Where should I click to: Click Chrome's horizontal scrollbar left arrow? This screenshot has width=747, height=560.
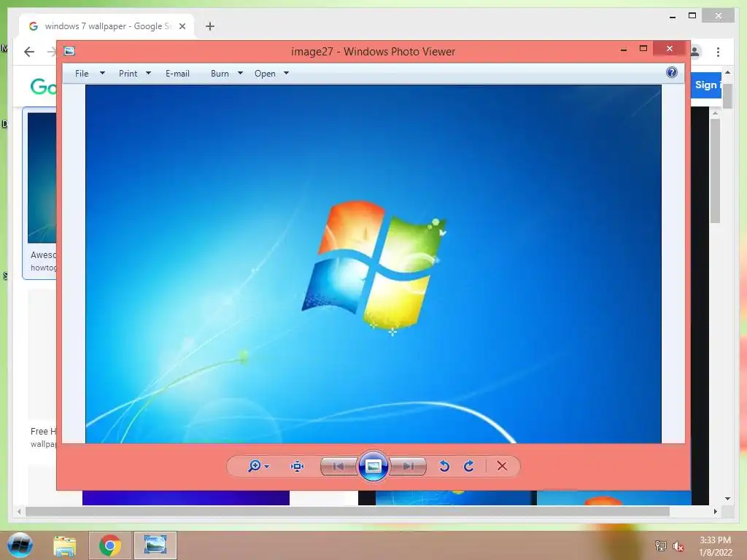(19, 511)
